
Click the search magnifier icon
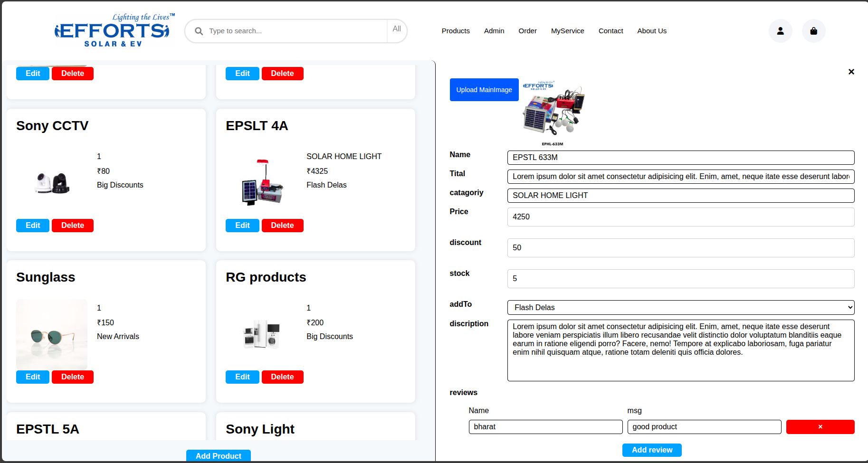(199, 31)
